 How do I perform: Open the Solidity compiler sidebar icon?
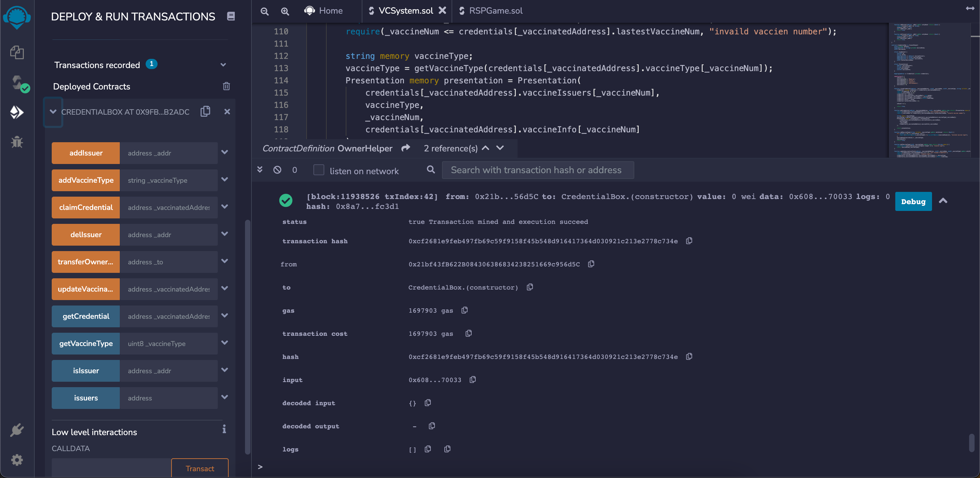click(x=17, y=83)
